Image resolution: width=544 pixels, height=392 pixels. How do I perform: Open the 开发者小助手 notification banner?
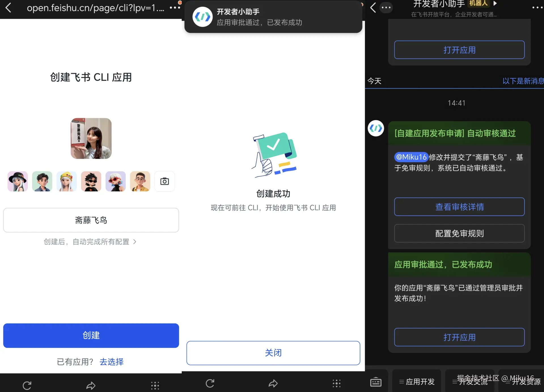pos(273,17)
